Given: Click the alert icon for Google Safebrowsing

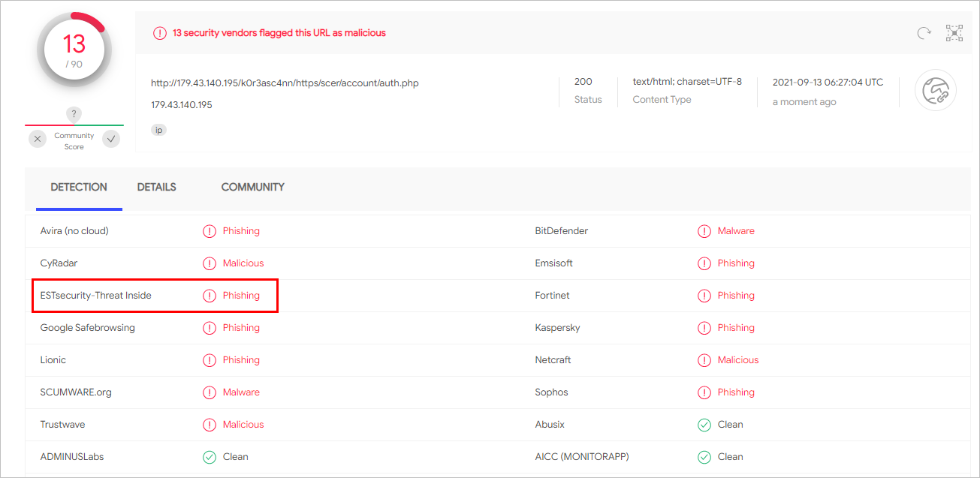Looking at the screenshot, I should pos(210,328).
